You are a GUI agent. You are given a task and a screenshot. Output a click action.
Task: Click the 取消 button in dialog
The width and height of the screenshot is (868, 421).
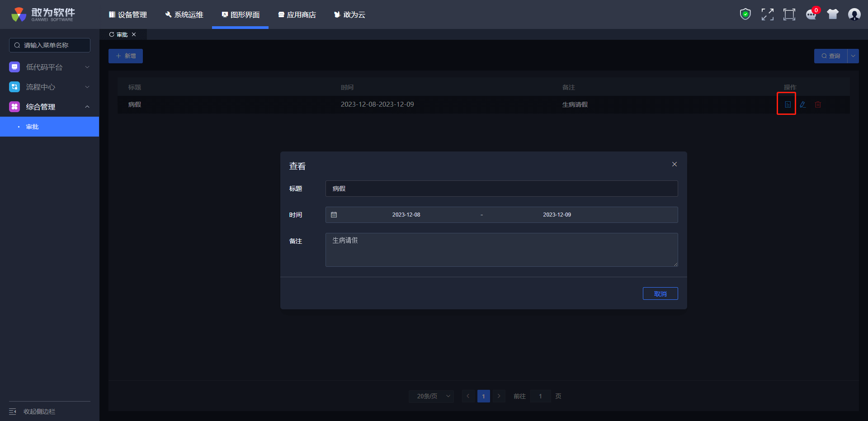click(660, 293)
